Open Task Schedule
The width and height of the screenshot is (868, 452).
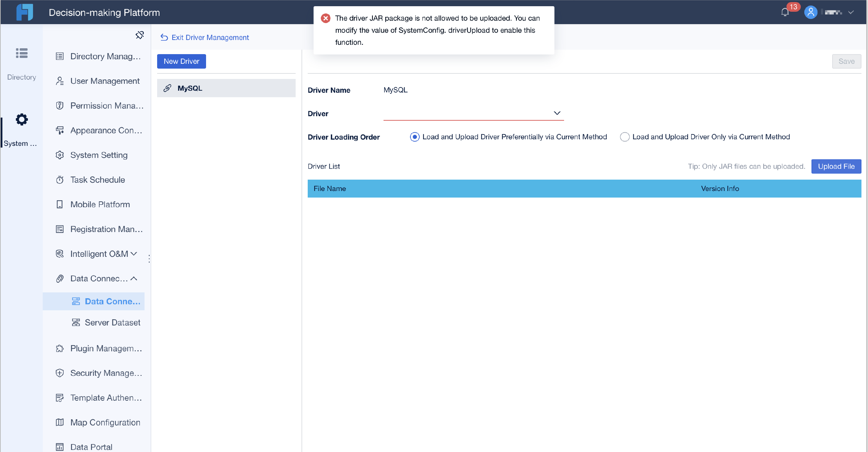98,180
